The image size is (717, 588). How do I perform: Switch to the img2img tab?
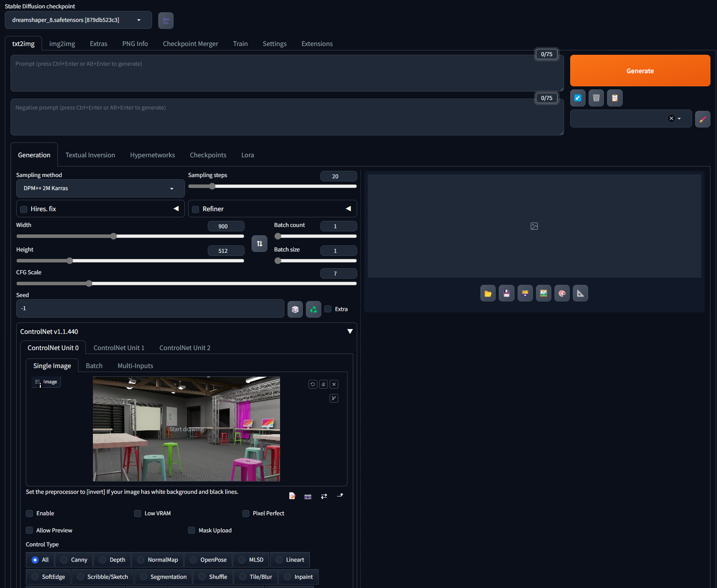pyautogui.click(x=62, y=44)
